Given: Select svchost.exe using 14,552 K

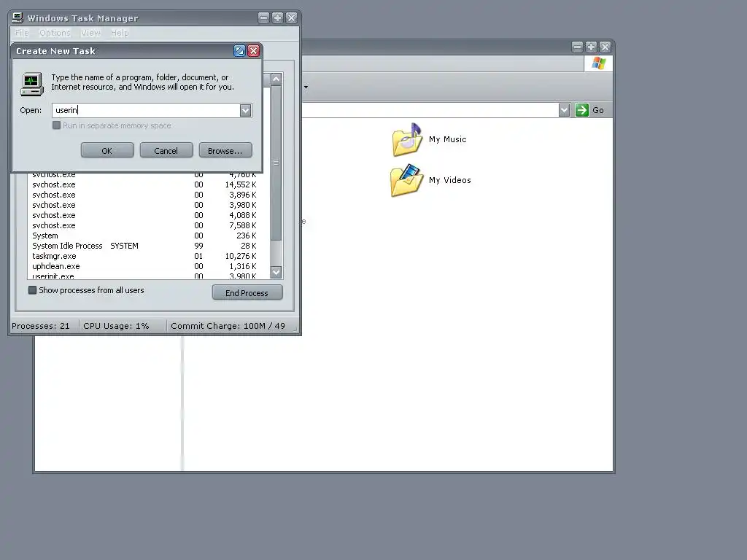Looking at the screenshot, I should (144, 184).
